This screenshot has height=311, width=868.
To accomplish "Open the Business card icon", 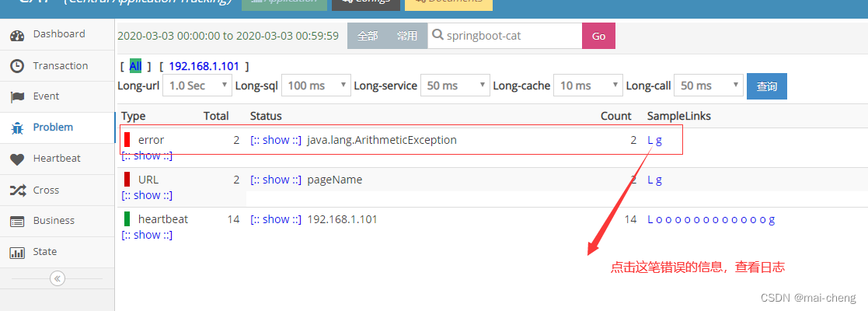I will [x=17, y=222].
